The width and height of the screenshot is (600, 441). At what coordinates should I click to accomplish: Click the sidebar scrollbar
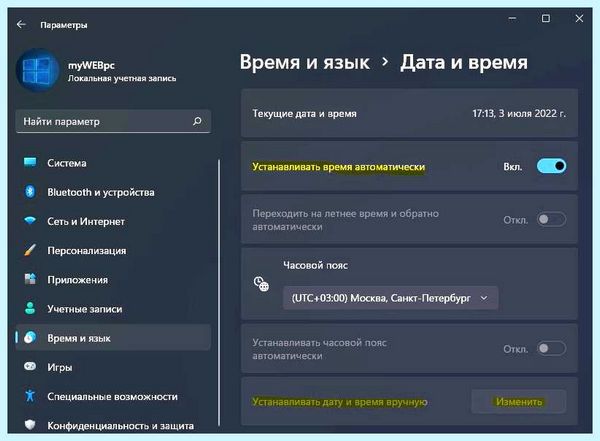(x=219, y=292)
